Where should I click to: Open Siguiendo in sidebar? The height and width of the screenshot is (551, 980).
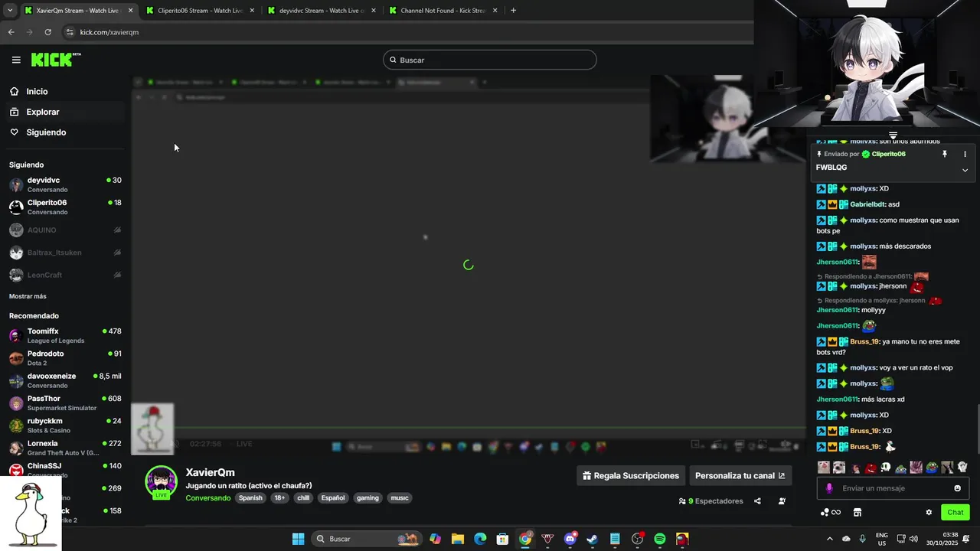pyautogui.click(x=64, y=132)
